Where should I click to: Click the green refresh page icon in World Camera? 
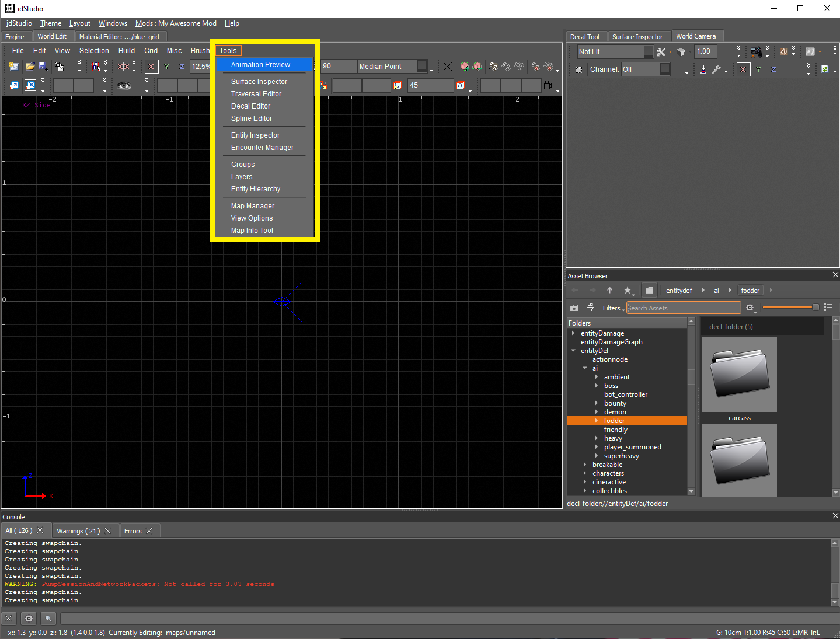click(825, 69)
